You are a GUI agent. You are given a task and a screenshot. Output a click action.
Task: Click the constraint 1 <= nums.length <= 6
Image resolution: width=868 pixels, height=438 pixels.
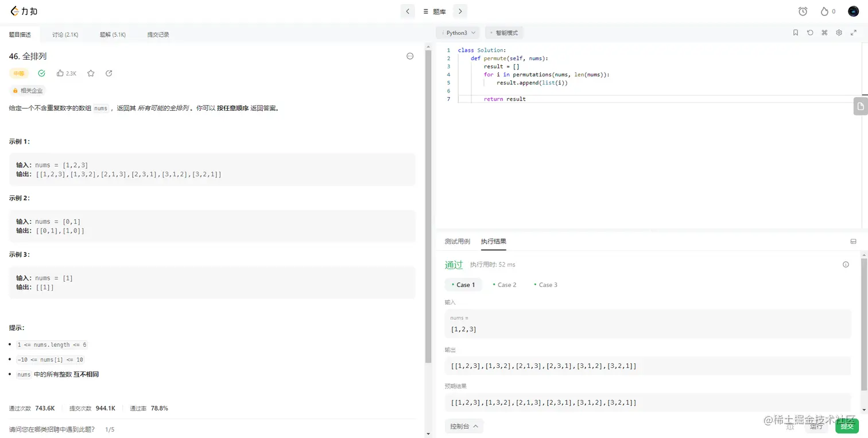point(52,344)
